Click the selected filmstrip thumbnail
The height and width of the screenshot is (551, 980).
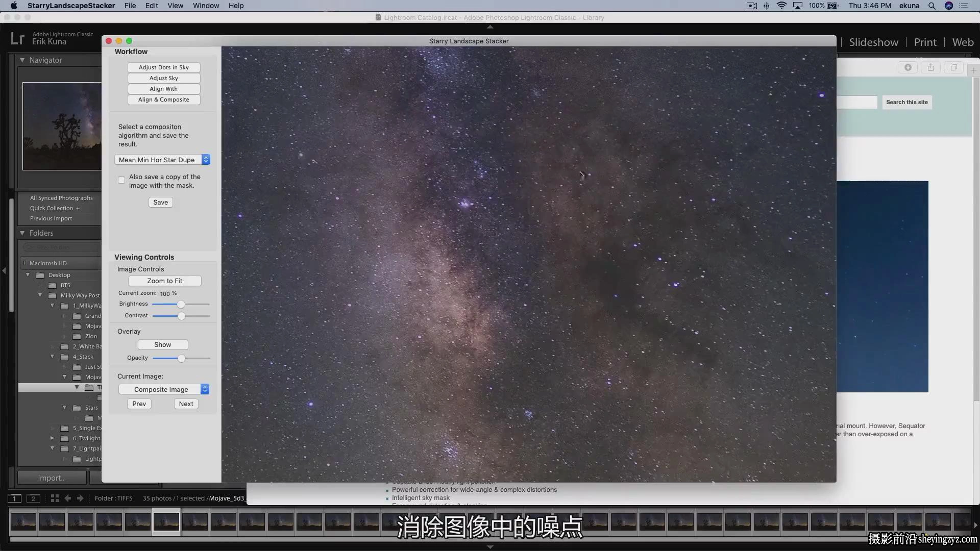tap(166, 522)
